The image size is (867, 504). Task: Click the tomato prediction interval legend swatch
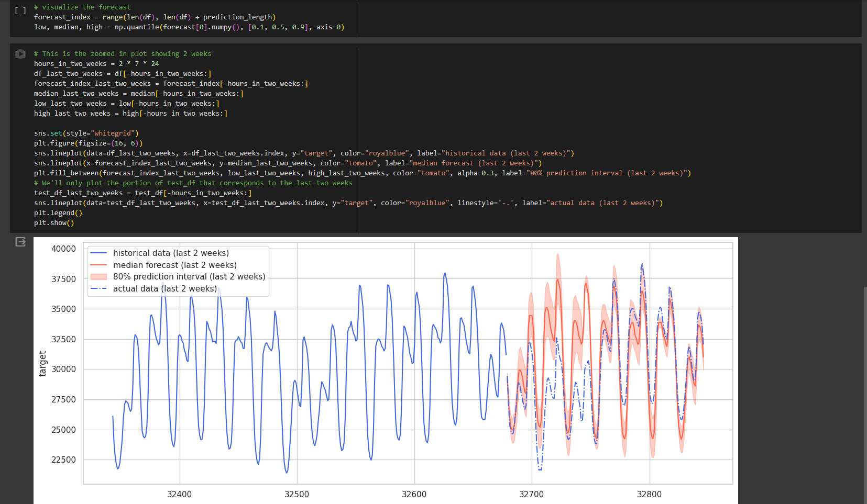[98, 276]
